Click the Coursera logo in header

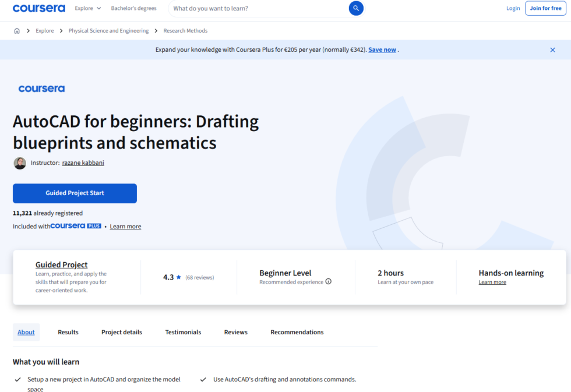pyautogui.click(x=39, y=8)
